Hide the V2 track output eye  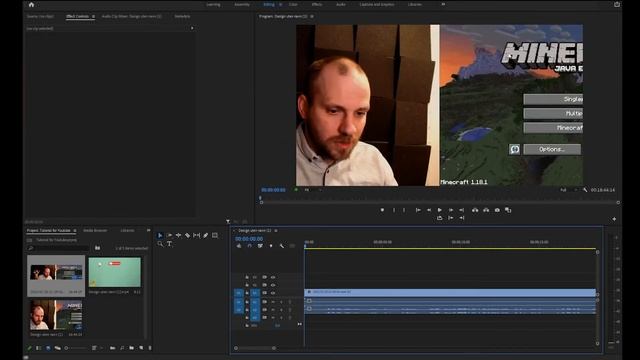273,285
